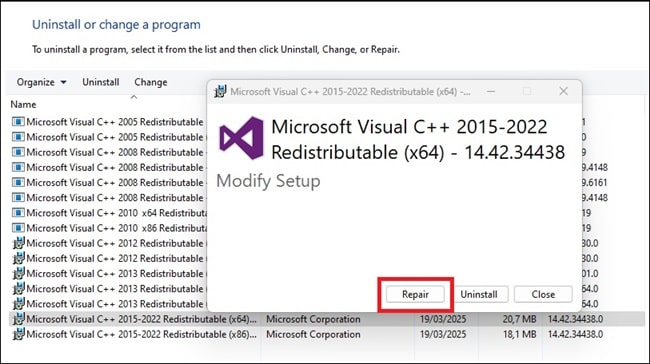Click the Close button in Modify Setup

543,294
